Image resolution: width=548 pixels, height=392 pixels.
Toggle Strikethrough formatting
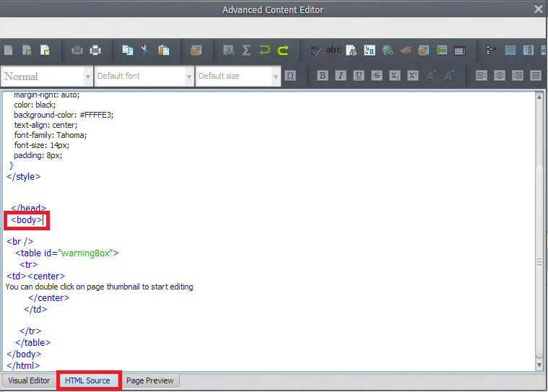[x=376, y=76]
